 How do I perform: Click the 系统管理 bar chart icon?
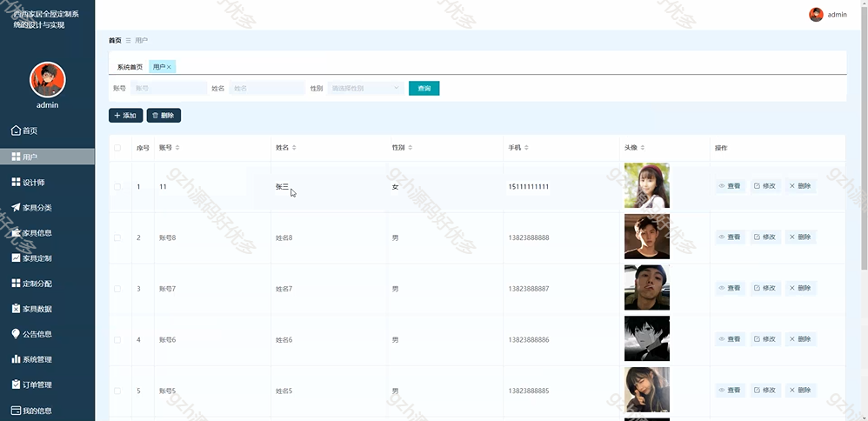16,359
